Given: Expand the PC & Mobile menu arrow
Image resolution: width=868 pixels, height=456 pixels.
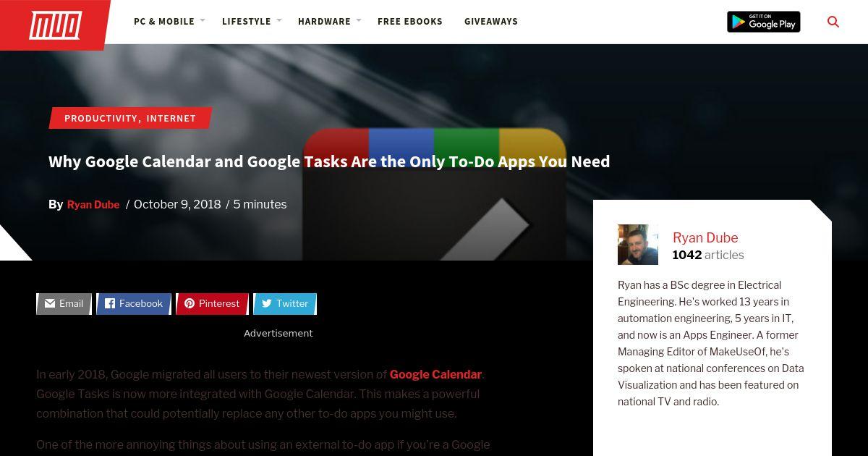Looking at the screenshot, I should tap(203, 21).
